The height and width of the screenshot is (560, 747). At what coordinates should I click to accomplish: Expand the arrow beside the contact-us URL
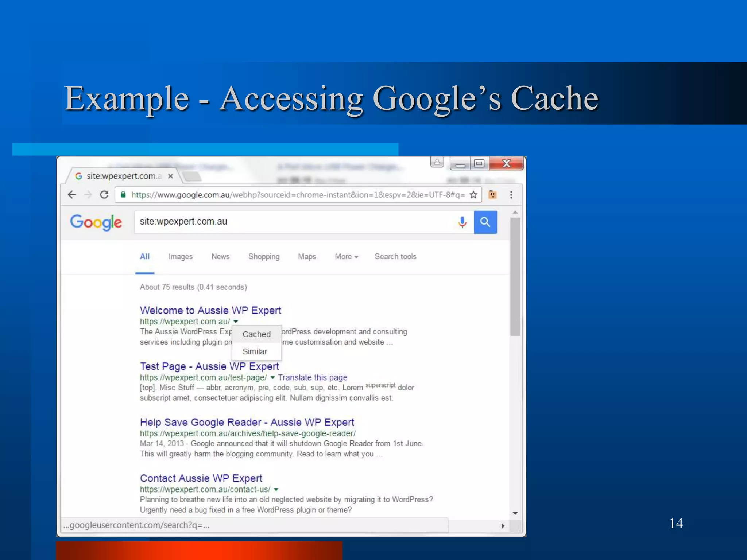276,490
